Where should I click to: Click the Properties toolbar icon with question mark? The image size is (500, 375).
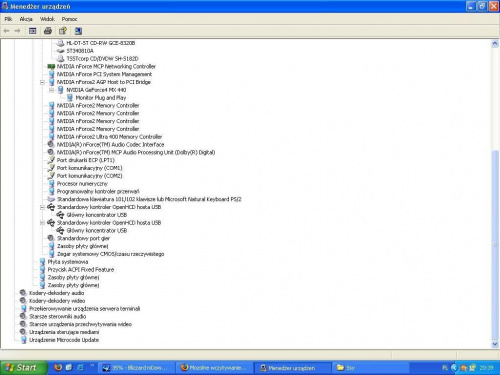(63, 31)
